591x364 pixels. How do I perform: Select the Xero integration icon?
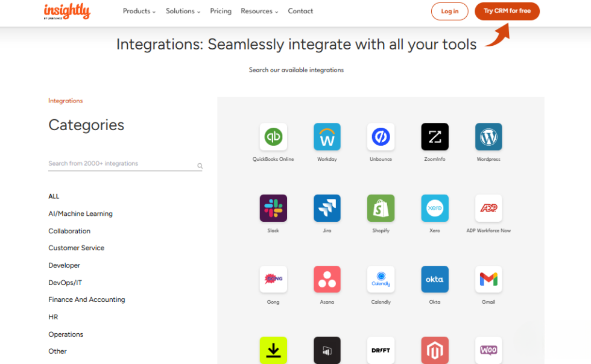pos(434,208)
